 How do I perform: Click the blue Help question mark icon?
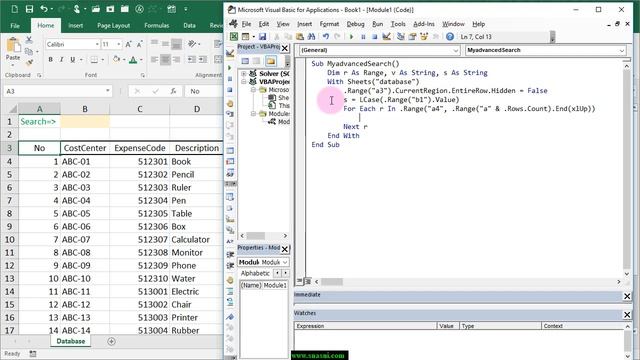[x=450, y=37]
